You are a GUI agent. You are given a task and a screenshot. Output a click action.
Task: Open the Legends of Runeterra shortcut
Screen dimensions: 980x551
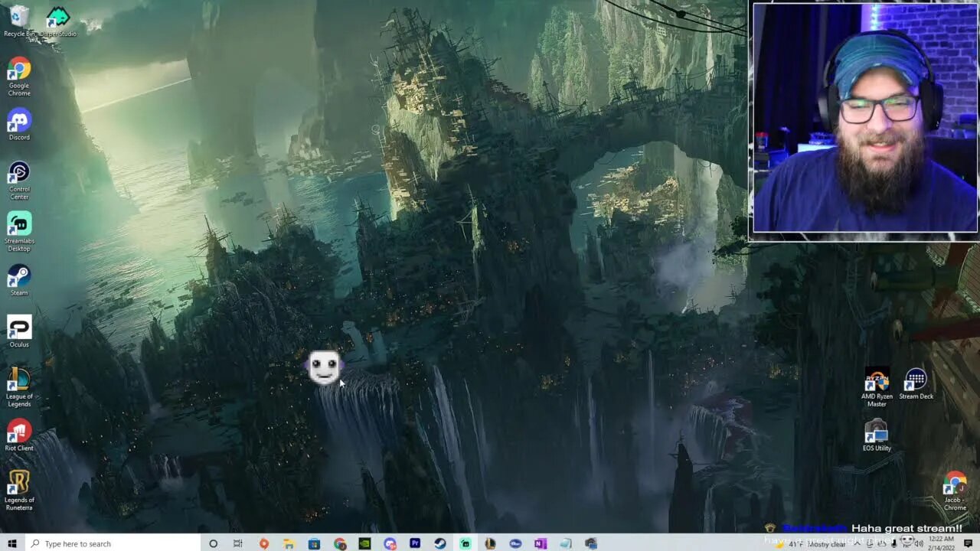[19, 491]
